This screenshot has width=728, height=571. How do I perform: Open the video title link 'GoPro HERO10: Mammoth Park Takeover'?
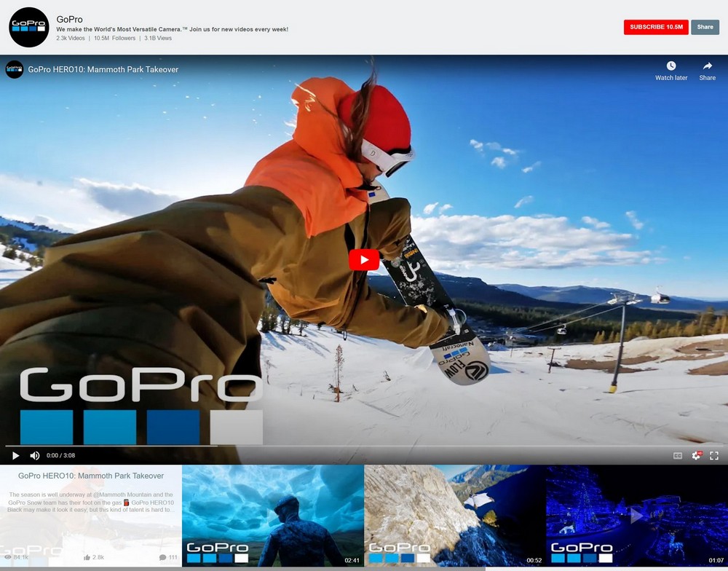103,69
